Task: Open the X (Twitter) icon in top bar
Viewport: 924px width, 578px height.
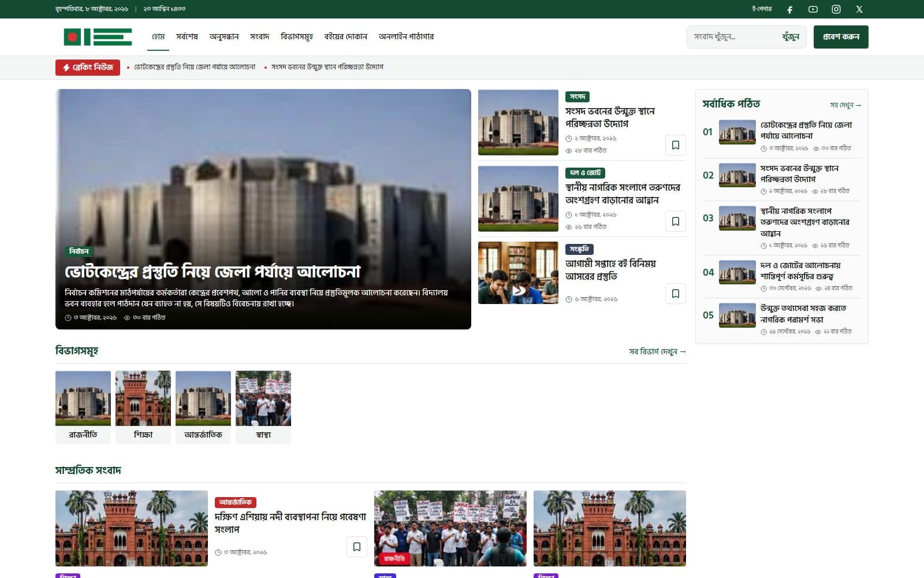Action: click(859, 9)
